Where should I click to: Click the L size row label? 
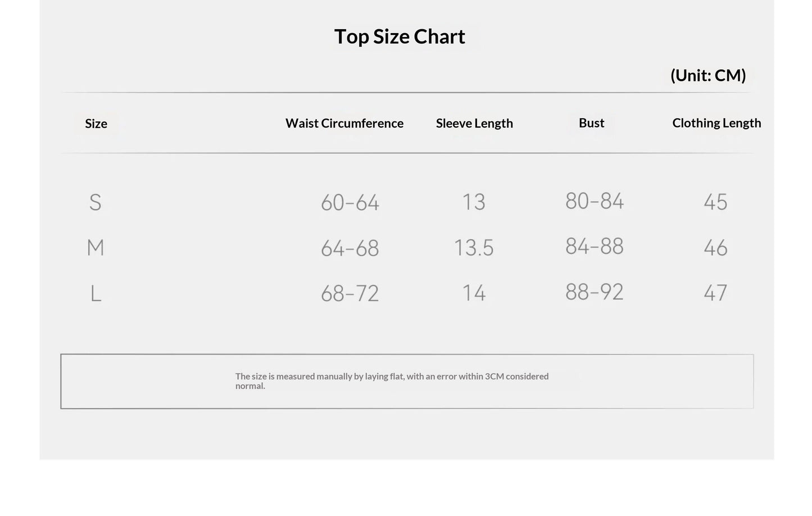(96, 293)
